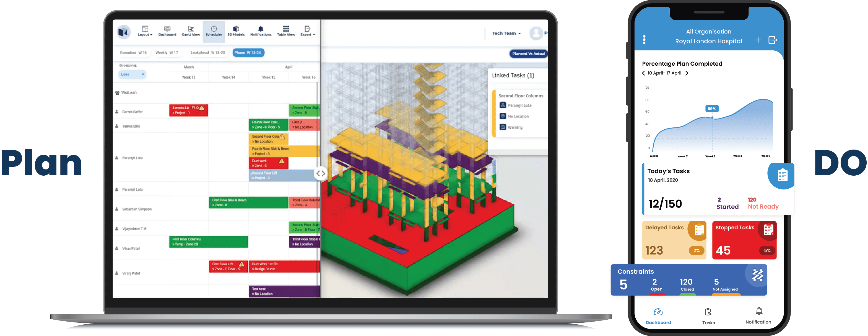Select the Test task bar
Image resolution: width=868 pixels, height=336 pixels.
point(284,291)
